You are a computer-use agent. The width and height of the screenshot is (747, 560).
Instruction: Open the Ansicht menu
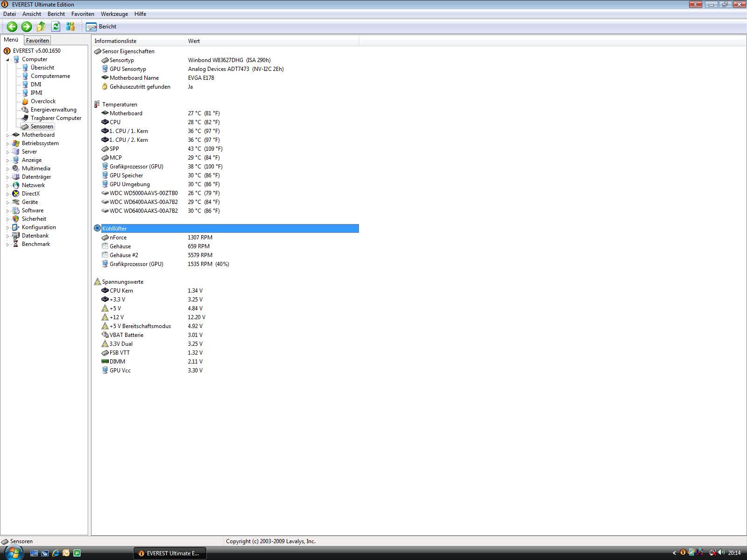tap(32, 14)
